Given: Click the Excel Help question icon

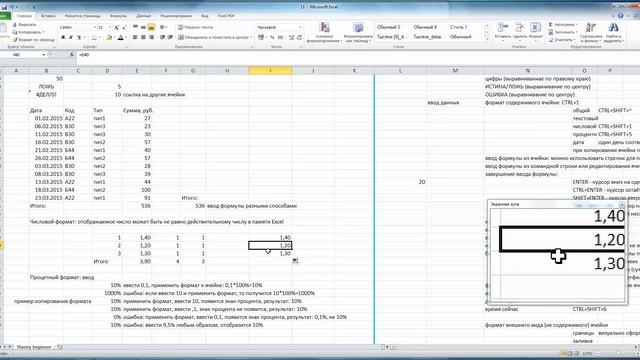Looking at the screenshot, I should click(x=620, y=16).
